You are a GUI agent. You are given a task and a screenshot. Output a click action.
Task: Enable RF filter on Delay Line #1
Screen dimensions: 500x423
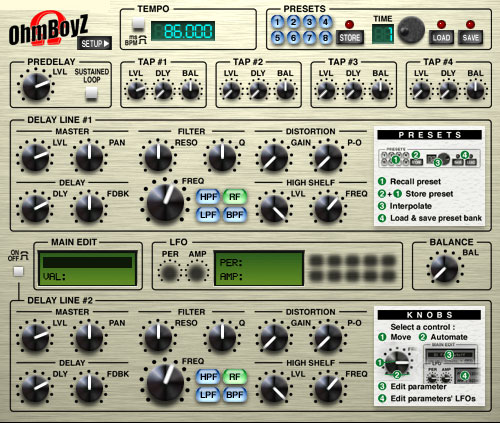[235, 197]
